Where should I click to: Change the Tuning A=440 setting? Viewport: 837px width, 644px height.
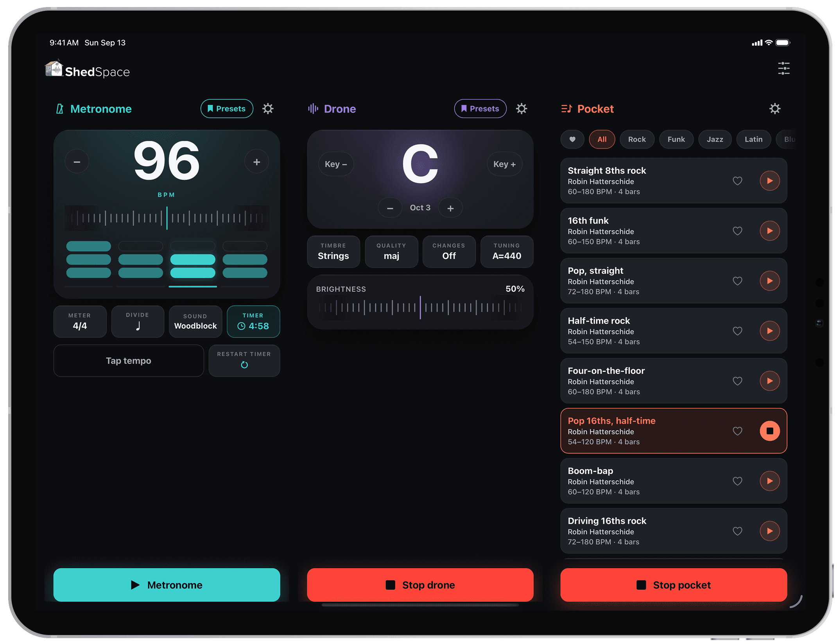(507, 252)
